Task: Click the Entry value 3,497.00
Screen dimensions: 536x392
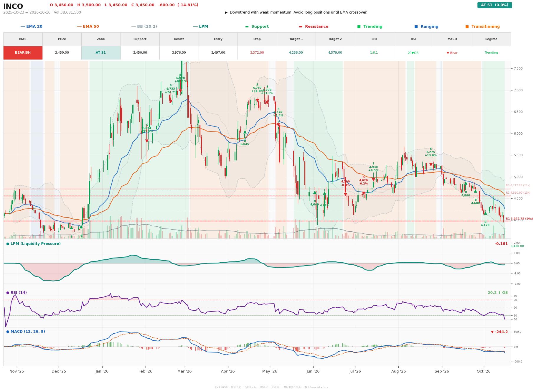Action: point(218,53)
